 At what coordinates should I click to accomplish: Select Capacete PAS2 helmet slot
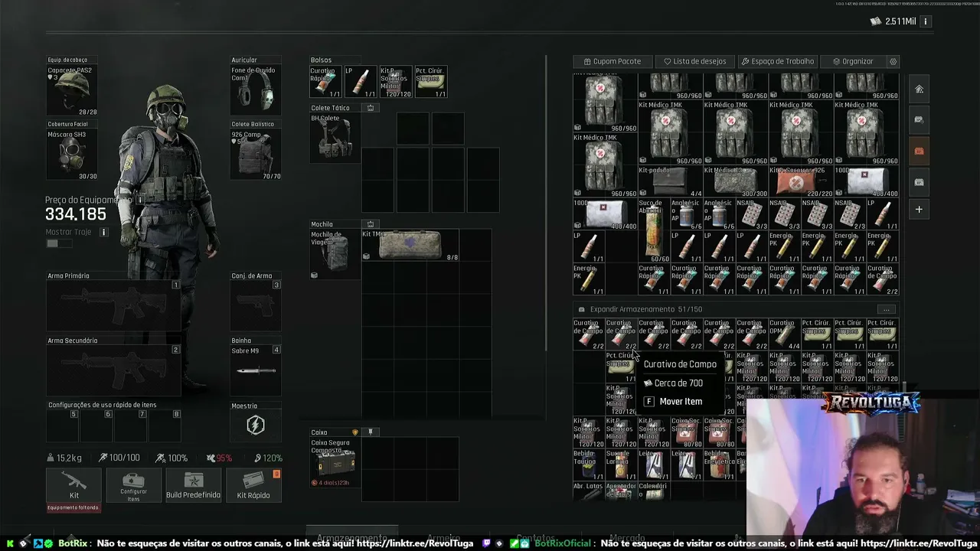72,90
